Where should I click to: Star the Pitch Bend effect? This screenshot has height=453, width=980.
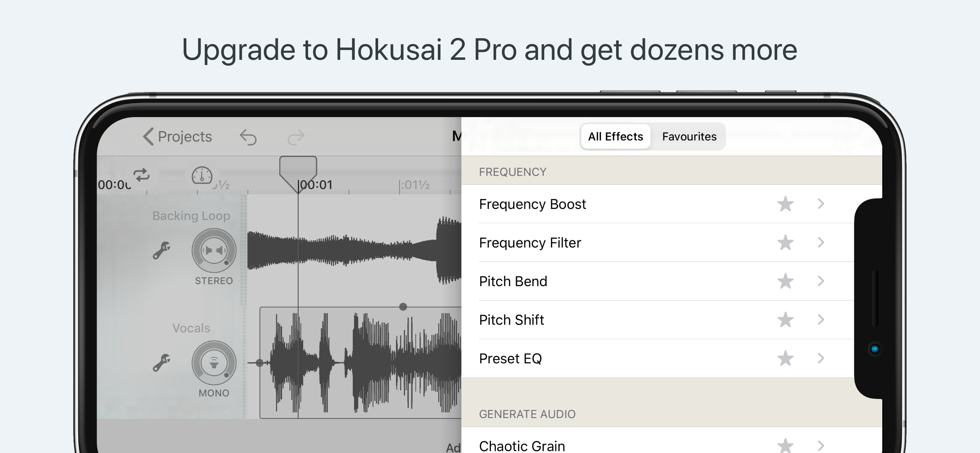[x=785, y=281]
